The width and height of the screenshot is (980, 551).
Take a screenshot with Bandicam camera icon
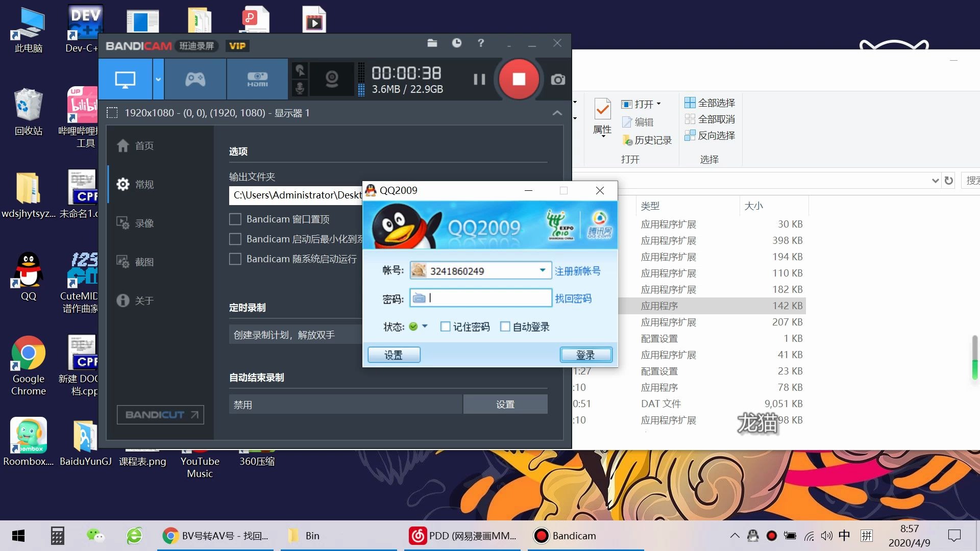[558, 80]
